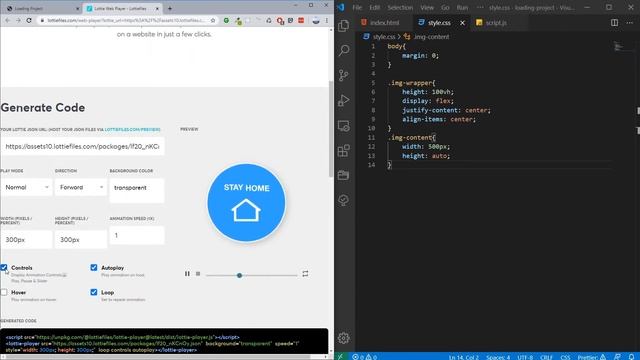This screenshot has height=360, width=640.
Task: Open the Extensions panel in VS Code
Action: pyautogui.click(x=344, y=151)
